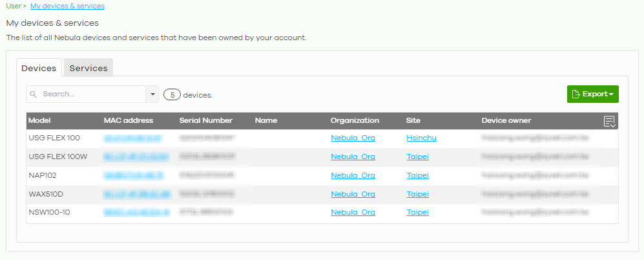Open Nebula_Org link for USG FLEX 100
This screenshot has width=644, height=260.
coord(353,138)
